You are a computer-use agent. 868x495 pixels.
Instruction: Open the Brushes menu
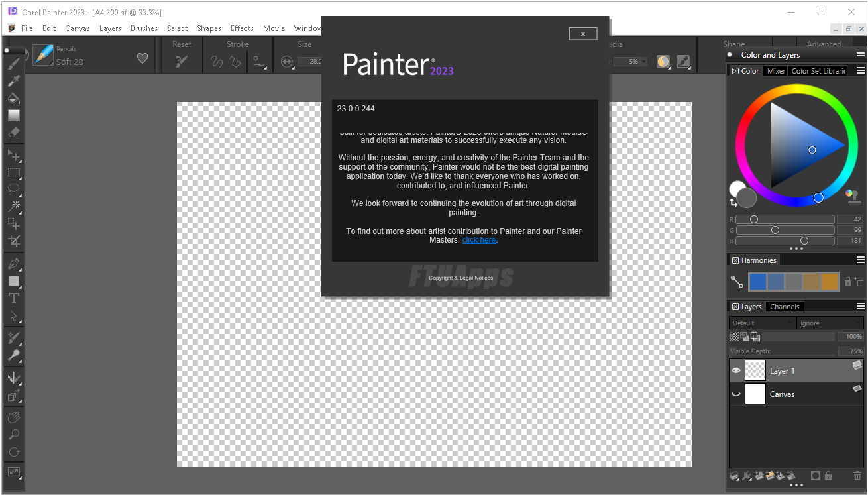click(x=144, y=28)
